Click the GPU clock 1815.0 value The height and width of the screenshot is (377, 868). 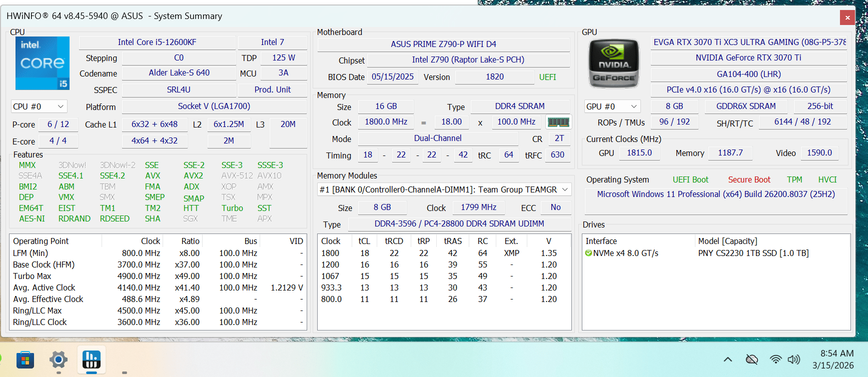pyautogui.click(x=639, y=152)
